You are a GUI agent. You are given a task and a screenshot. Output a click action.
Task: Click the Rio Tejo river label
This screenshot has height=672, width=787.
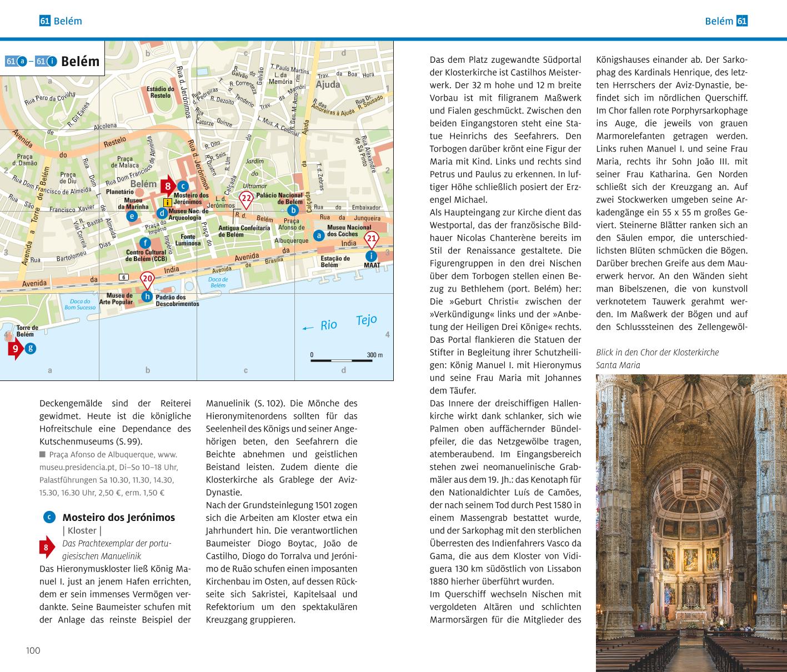[349, 323]
